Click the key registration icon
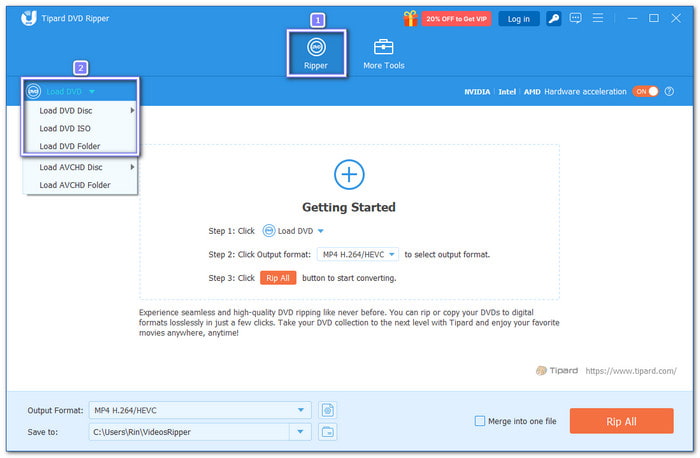 point(554,18)
